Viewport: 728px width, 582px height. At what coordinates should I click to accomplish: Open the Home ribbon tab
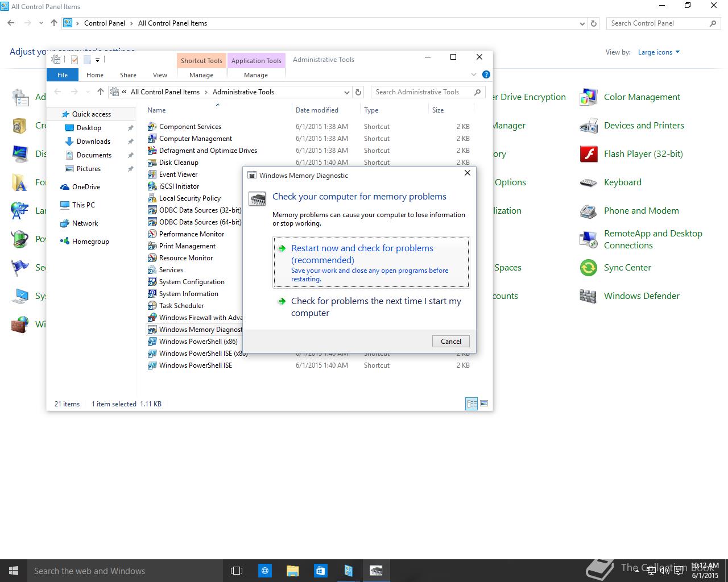[95, 75]
